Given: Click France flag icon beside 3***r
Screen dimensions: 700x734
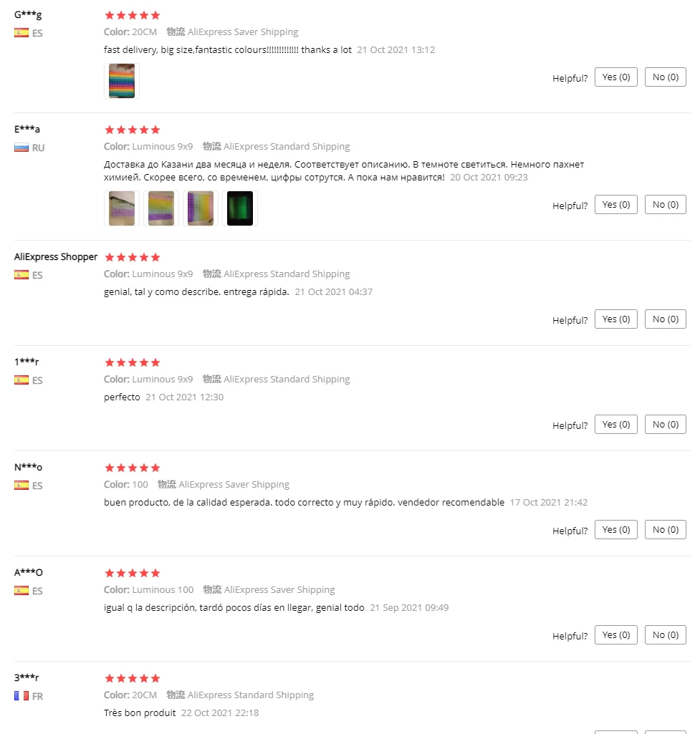Looking at the screenshot, I should point(21,696).
